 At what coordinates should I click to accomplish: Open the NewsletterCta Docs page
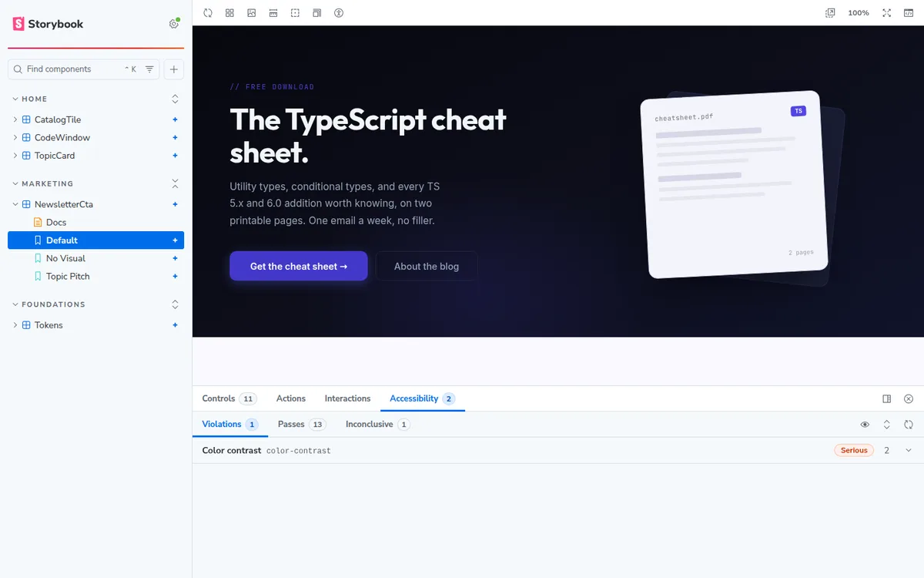(x=56, y=222)
